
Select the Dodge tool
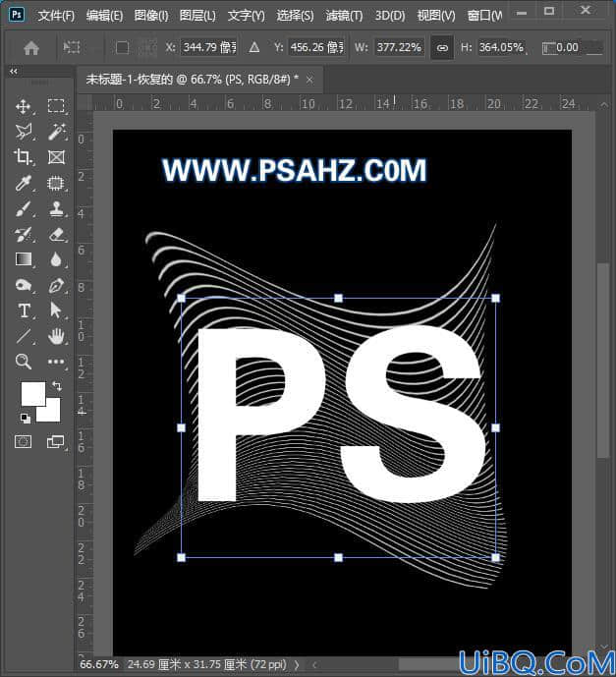pos(24,285)
